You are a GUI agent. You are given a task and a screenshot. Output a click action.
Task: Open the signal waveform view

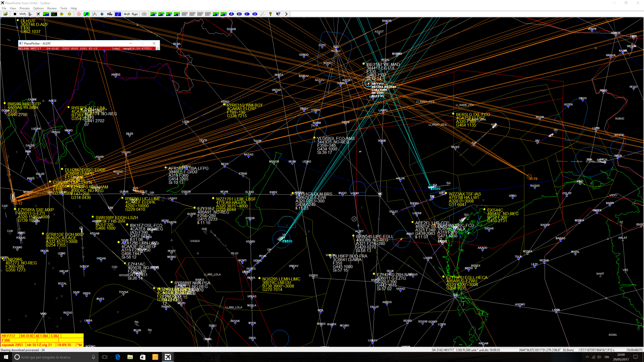pos(22,14)
